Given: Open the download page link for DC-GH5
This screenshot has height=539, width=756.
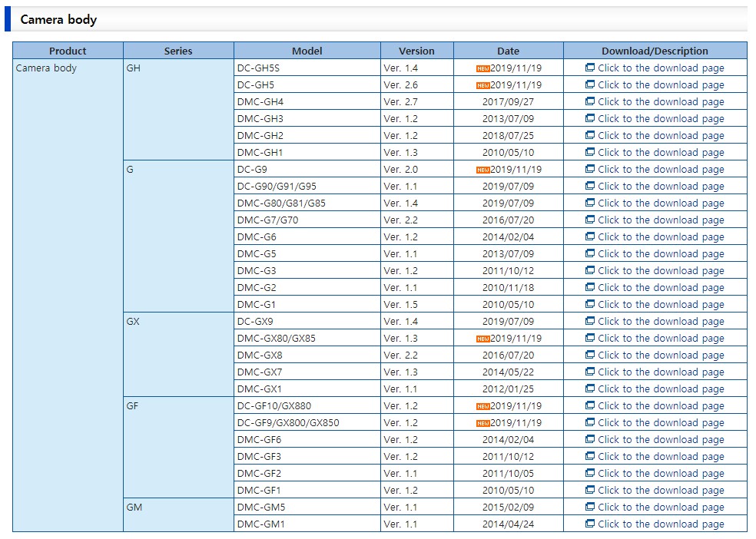Looking at the screenshot, I should pos(661,84).
